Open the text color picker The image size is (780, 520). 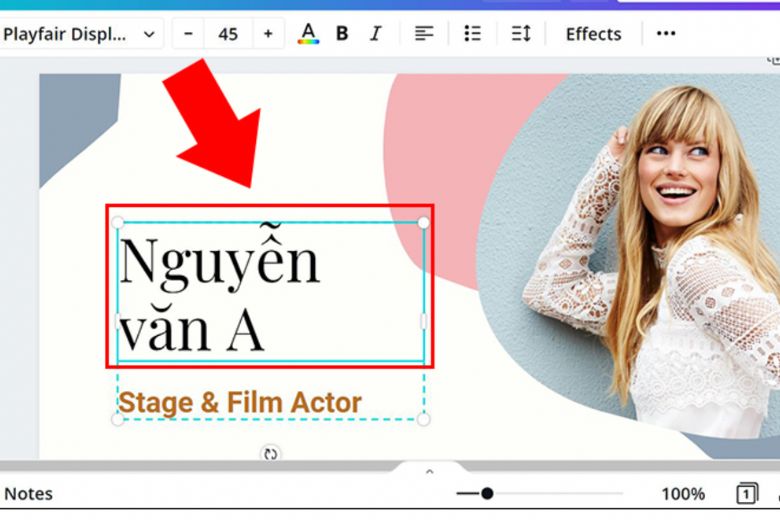(308, 34)
